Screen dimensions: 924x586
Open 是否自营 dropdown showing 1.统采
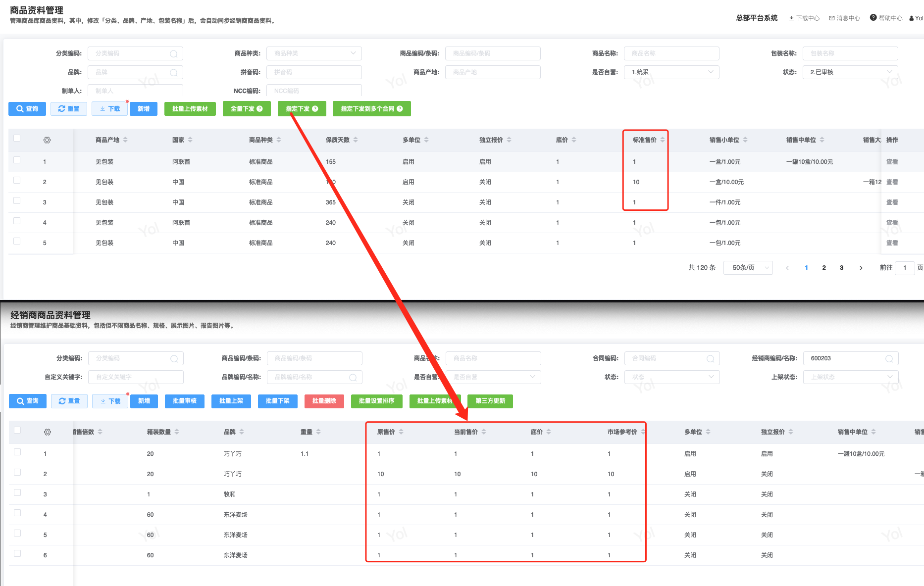(x=671, y=72)
